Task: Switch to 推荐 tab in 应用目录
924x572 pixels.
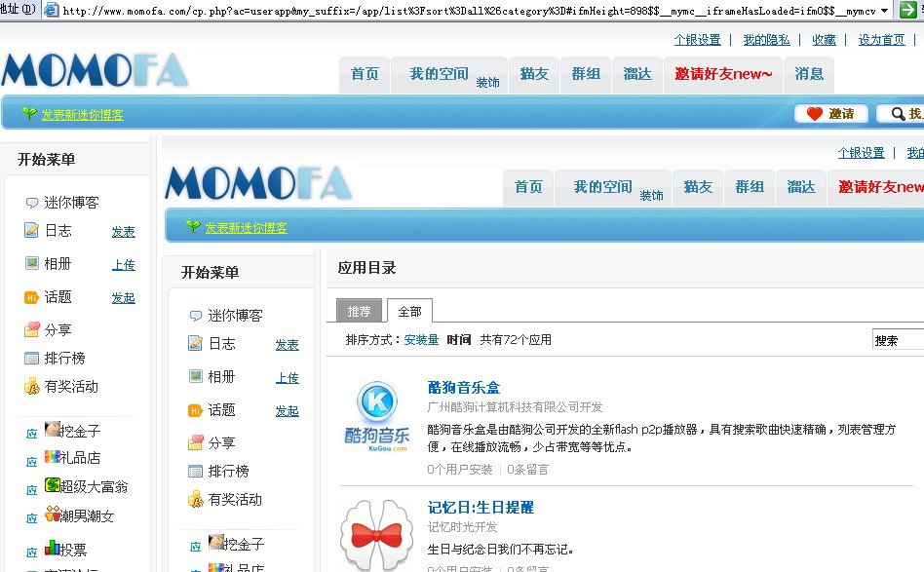Action: click(x=359, y=311)
